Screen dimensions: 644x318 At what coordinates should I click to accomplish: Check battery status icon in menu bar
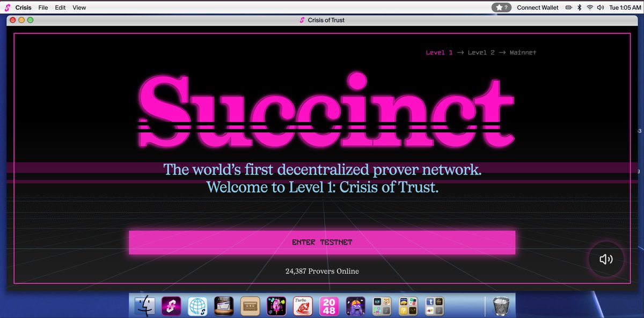coord(568,8)
